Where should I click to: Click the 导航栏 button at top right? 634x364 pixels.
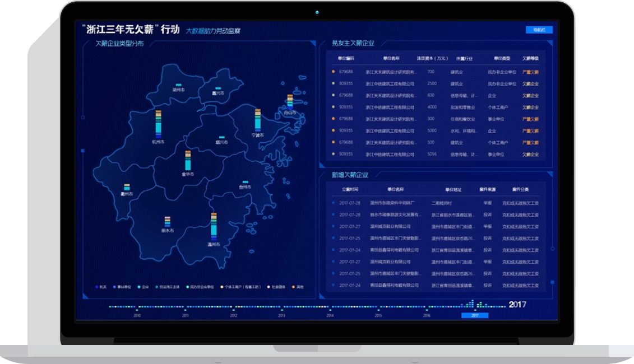pos(539,30)
